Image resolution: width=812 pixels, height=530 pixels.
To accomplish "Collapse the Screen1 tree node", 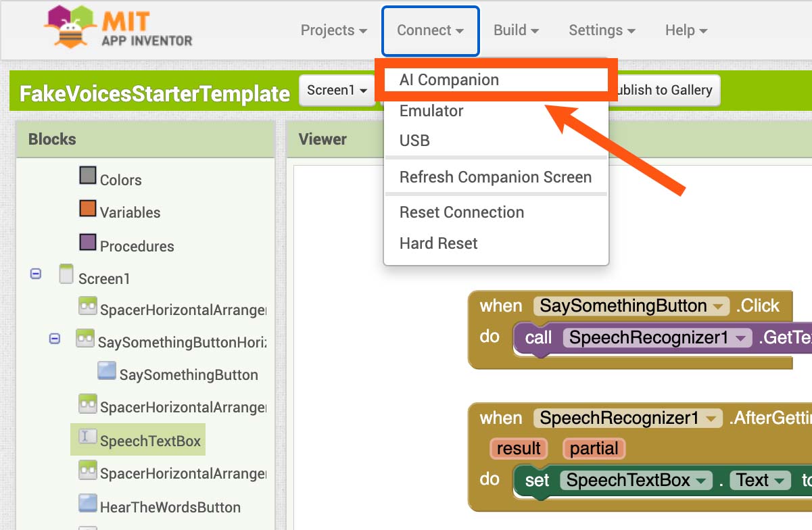I will [36, 274].
